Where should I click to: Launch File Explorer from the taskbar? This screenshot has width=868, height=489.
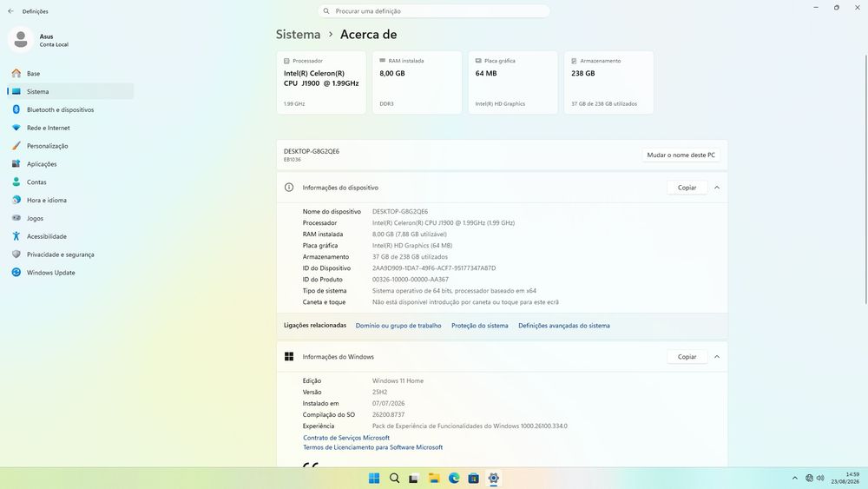434,478
